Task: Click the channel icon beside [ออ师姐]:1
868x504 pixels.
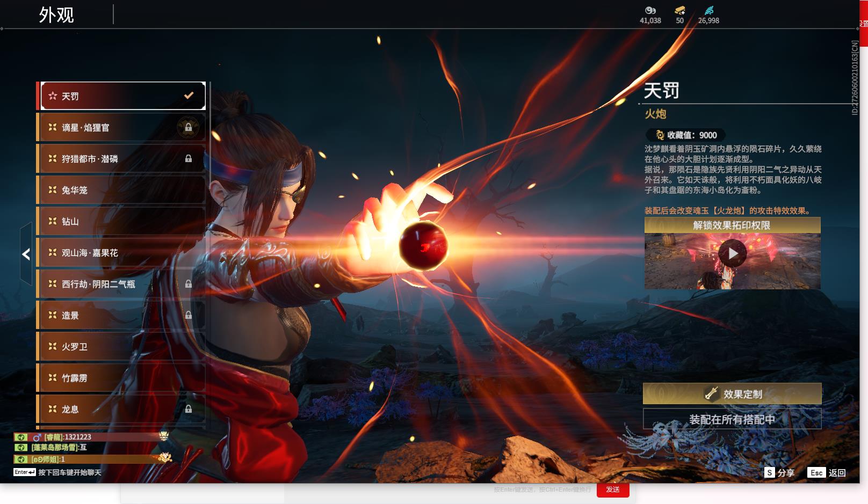Action: tap(21, 459)
